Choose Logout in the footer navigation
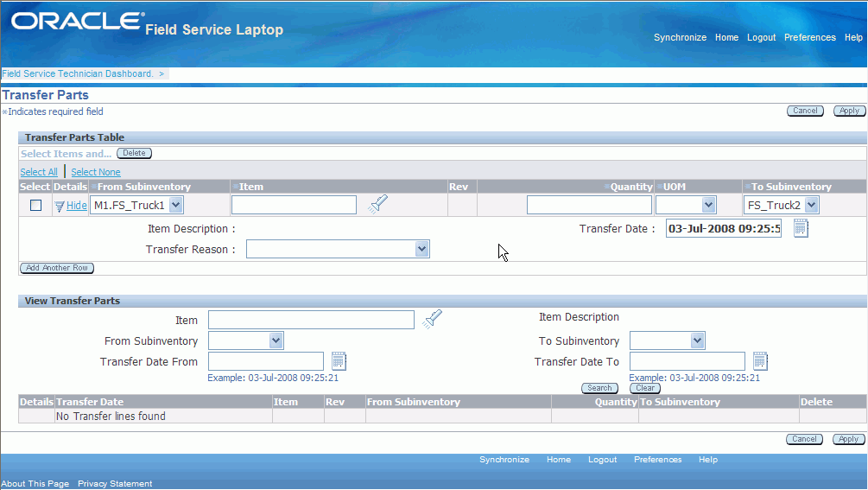868x490 pixels. pos(602,460)
